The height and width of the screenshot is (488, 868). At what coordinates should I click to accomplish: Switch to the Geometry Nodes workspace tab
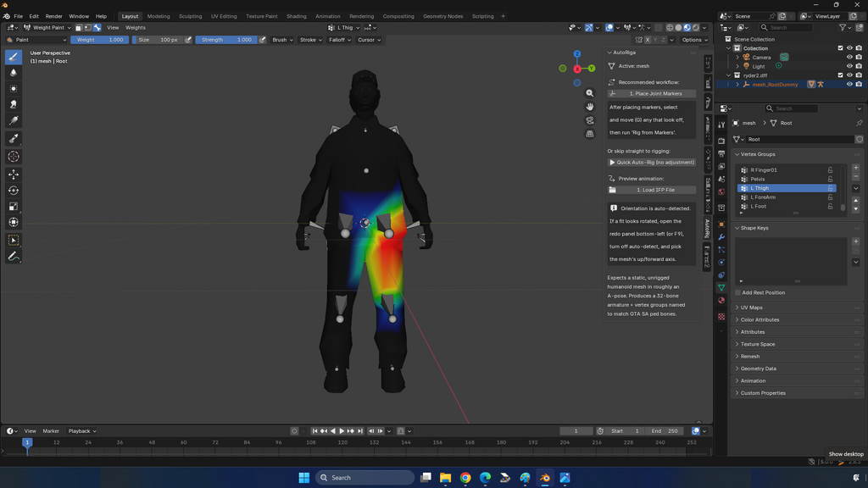coord(442,16)
